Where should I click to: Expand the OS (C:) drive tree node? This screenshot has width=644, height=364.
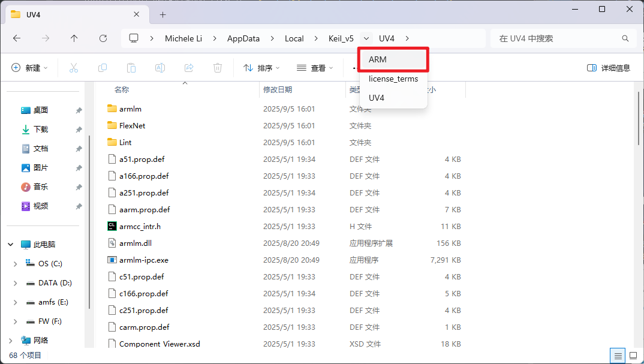(x=15, y=264)
